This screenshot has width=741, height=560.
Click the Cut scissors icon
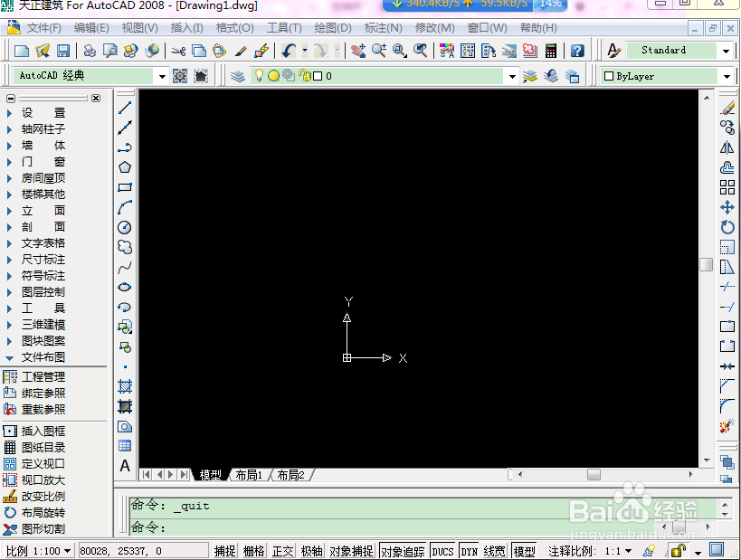178,51
